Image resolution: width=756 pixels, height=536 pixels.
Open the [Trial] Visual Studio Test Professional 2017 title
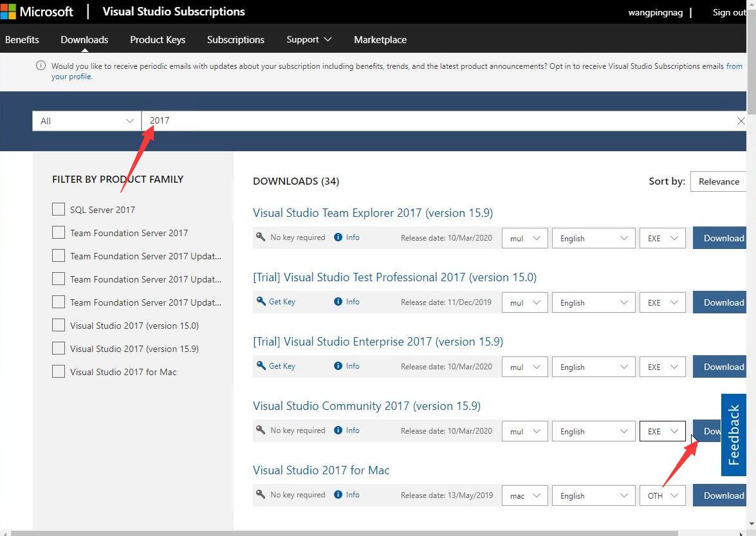coord(394,277)
